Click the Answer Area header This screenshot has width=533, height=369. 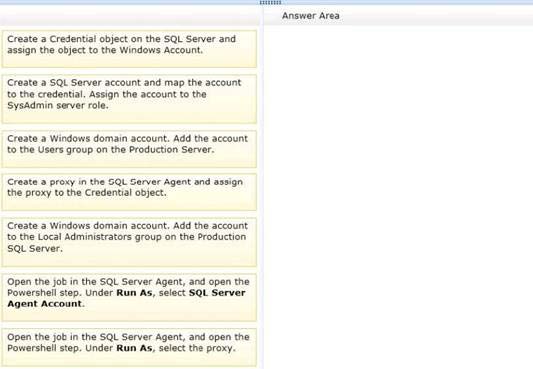tap(310, 16)
